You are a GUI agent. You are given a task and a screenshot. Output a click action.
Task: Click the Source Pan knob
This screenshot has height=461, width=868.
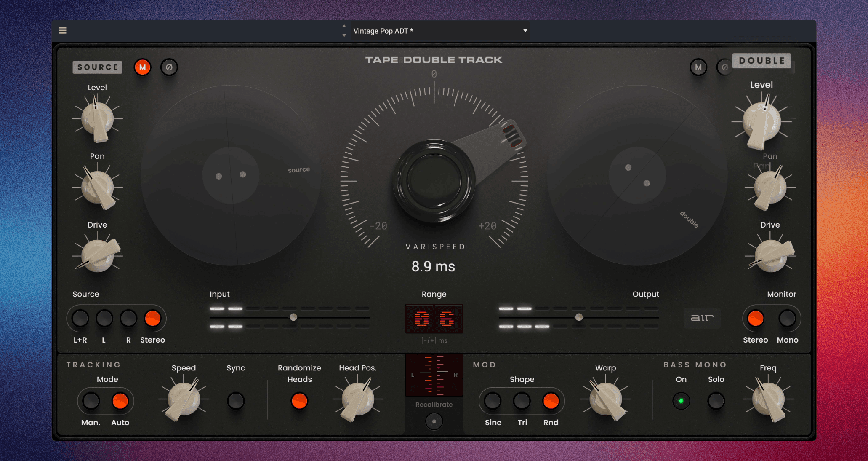click(x=97, y=188)
